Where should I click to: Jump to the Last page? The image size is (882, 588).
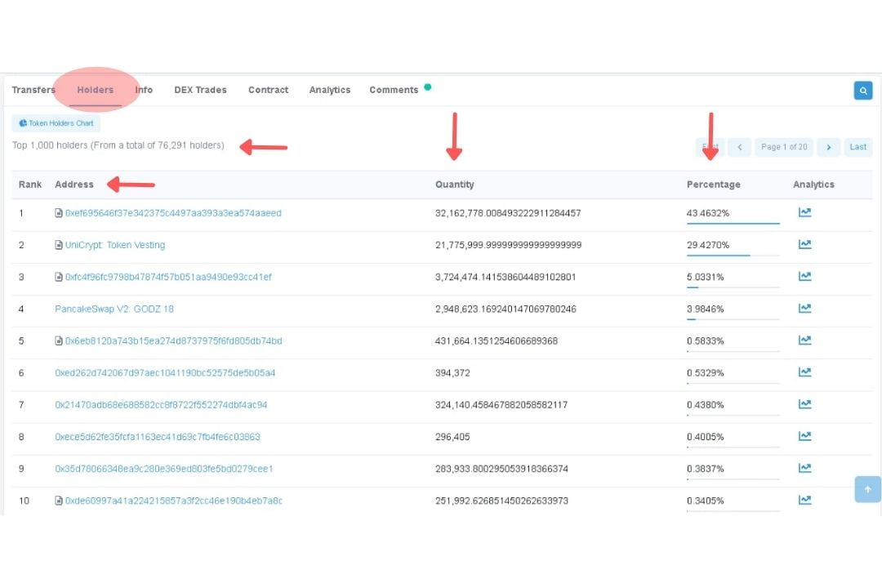[857, 147]
